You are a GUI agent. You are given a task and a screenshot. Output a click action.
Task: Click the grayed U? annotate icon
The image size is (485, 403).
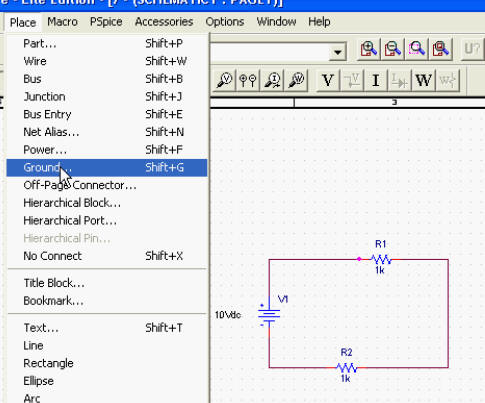tap(472, 50)
